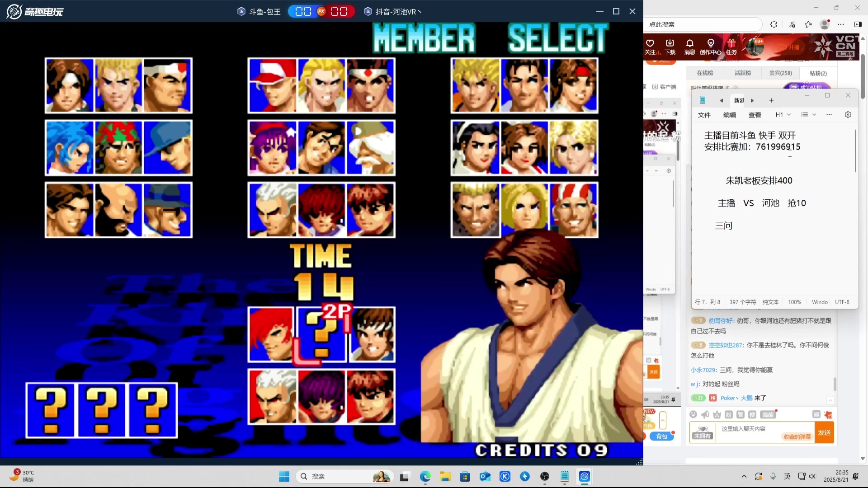This screenshot has height=488, width=868.
Task: Switch to 在线榜 tab
Action: [705, 73]
